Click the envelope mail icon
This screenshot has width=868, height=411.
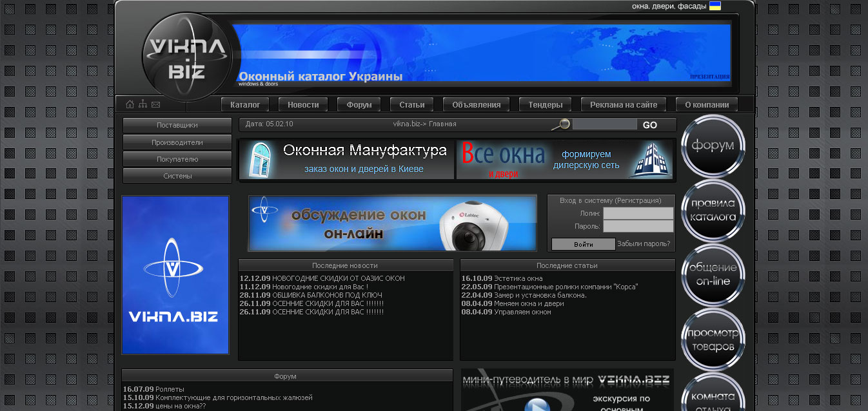pyautogui.click(x=155, y=104)
